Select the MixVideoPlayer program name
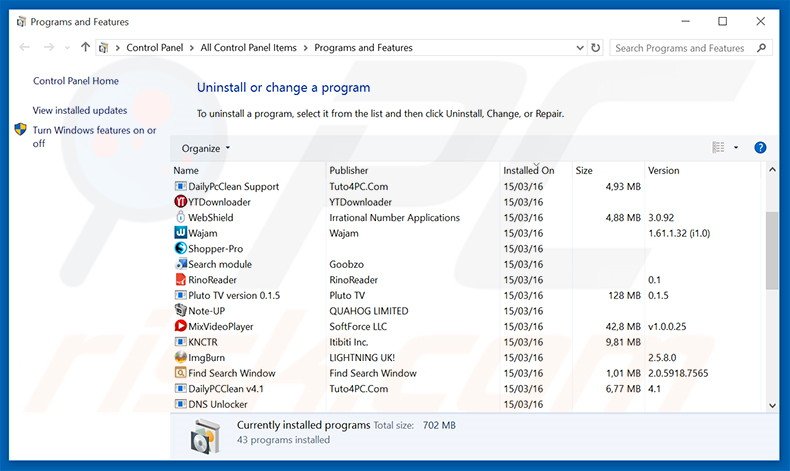 221,326
